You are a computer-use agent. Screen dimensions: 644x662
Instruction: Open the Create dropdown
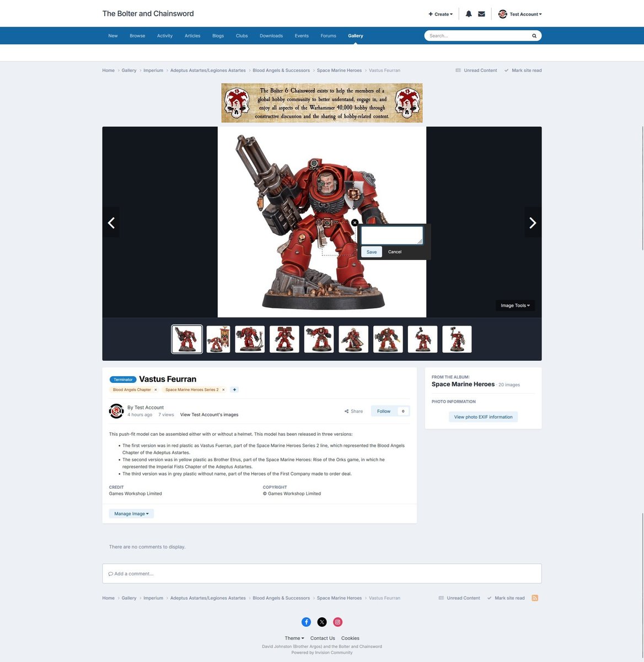click(441, 14)
